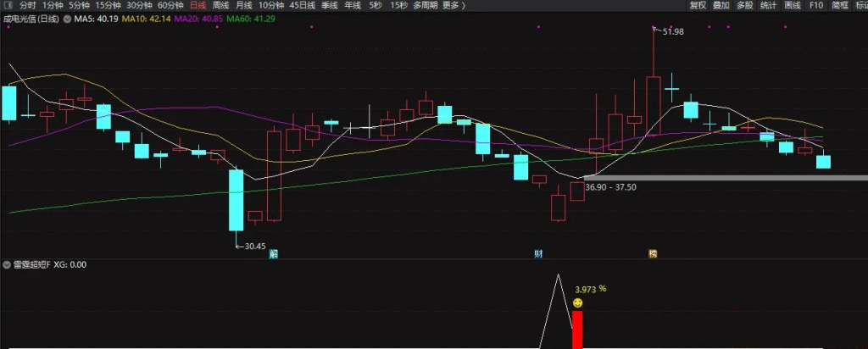The width and height of the screenshot is (868, 349).
Task: Open the 画线 drawing tools
Action: pyautogui.click(x=793, y=5)
